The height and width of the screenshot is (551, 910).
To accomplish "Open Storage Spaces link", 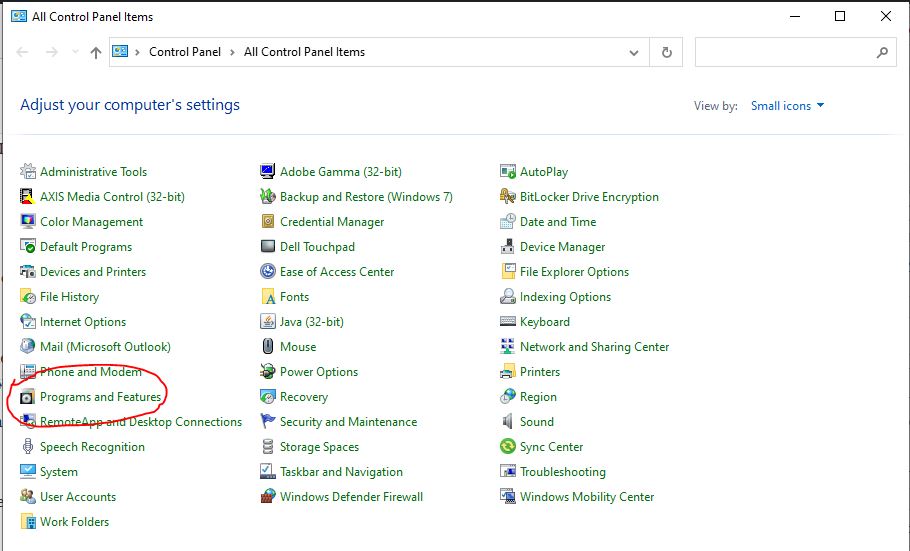I will 319,446.
